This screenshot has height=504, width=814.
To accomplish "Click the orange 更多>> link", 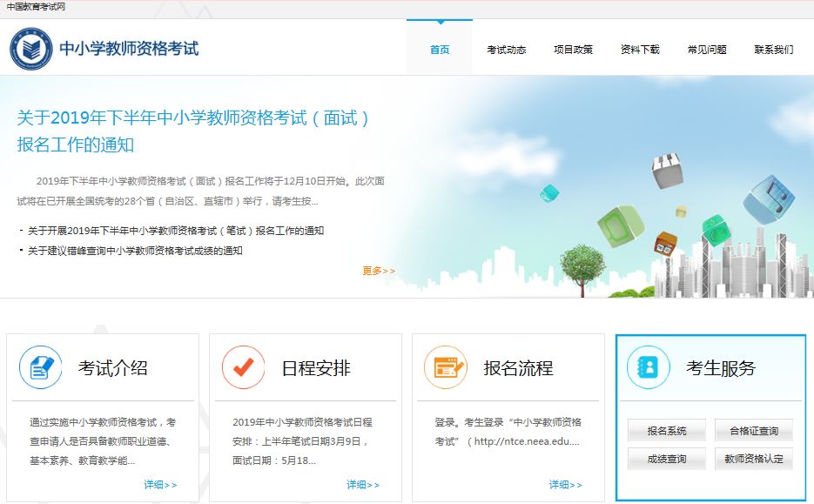I will 379,271.
